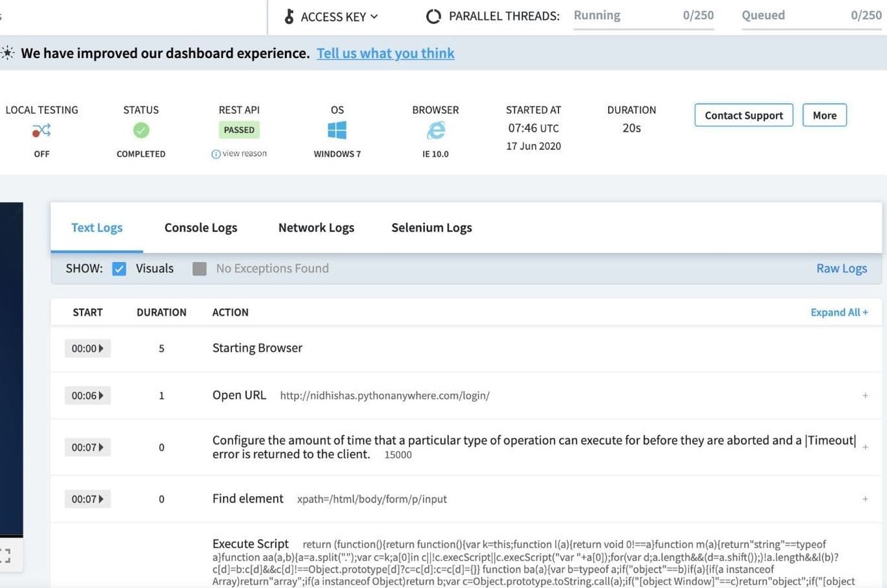Open the Network Logs tab
Screen dimensions: 887x588
[316, 228]
